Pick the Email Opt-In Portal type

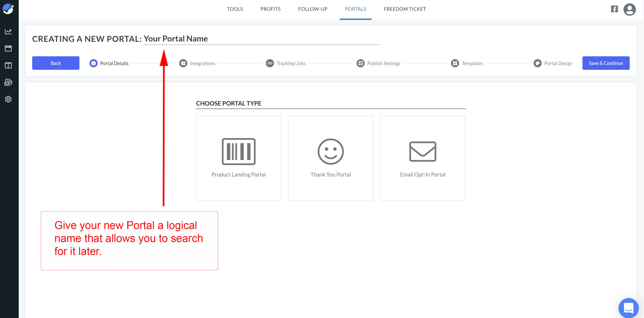pos(423,158)
